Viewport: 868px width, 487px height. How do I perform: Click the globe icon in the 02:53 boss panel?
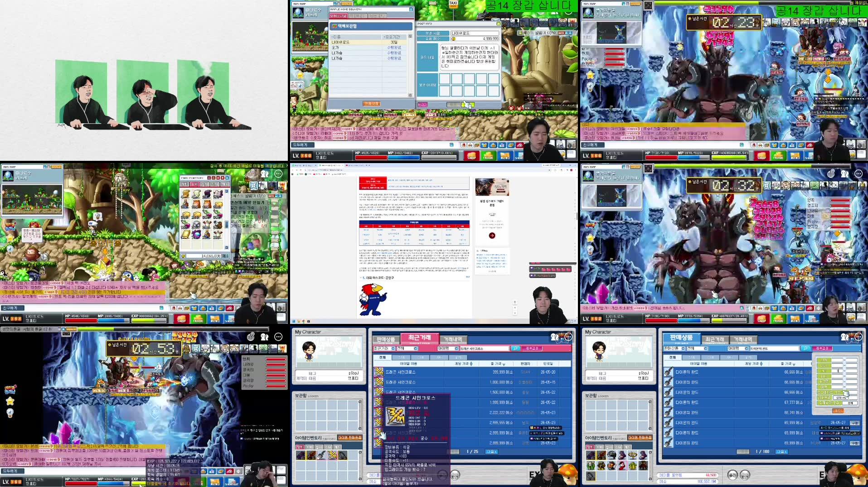(x=251, y=337)
